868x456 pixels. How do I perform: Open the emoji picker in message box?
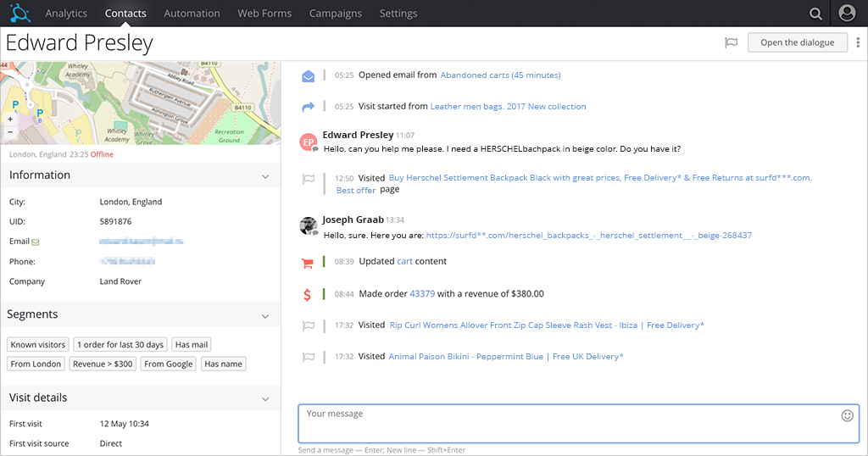coord(847,415)
